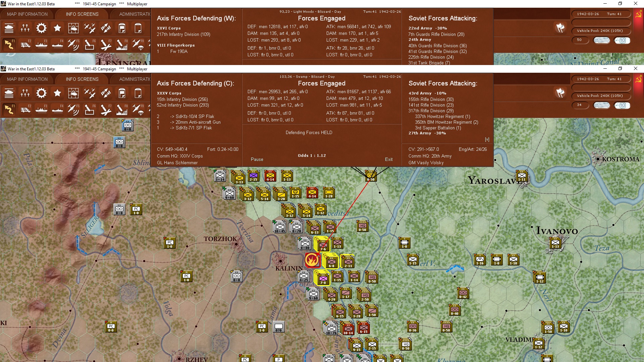The image size is (644, 362).
Task: Open air doctrine planes icon, lower window
Action: point(90,93)
